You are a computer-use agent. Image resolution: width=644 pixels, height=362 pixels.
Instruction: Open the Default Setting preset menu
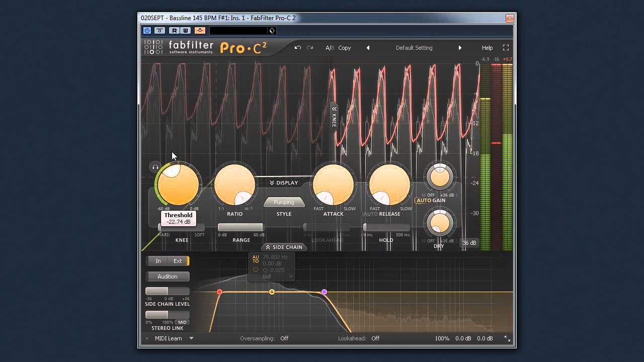point(414,48)
